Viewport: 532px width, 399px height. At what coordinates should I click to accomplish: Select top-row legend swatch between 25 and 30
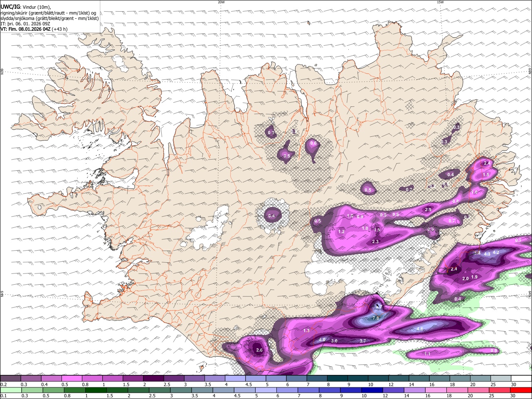point(501,378)
